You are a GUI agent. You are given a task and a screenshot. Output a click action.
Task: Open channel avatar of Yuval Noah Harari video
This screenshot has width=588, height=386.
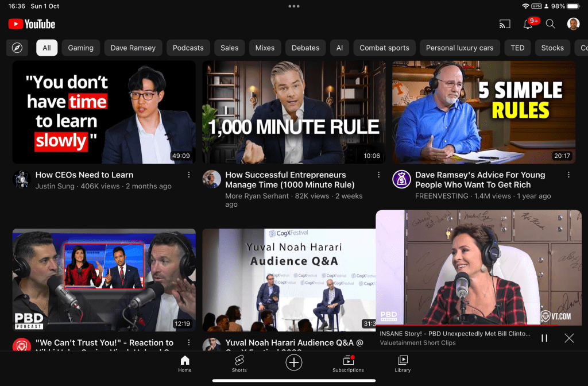click(212, 345)
